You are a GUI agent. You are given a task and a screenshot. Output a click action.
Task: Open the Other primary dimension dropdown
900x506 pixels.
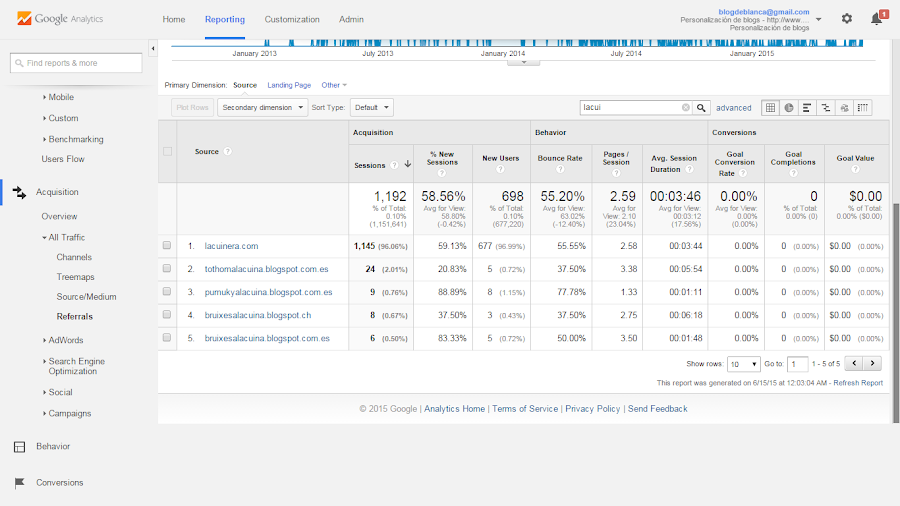click(x=334, y=85)
